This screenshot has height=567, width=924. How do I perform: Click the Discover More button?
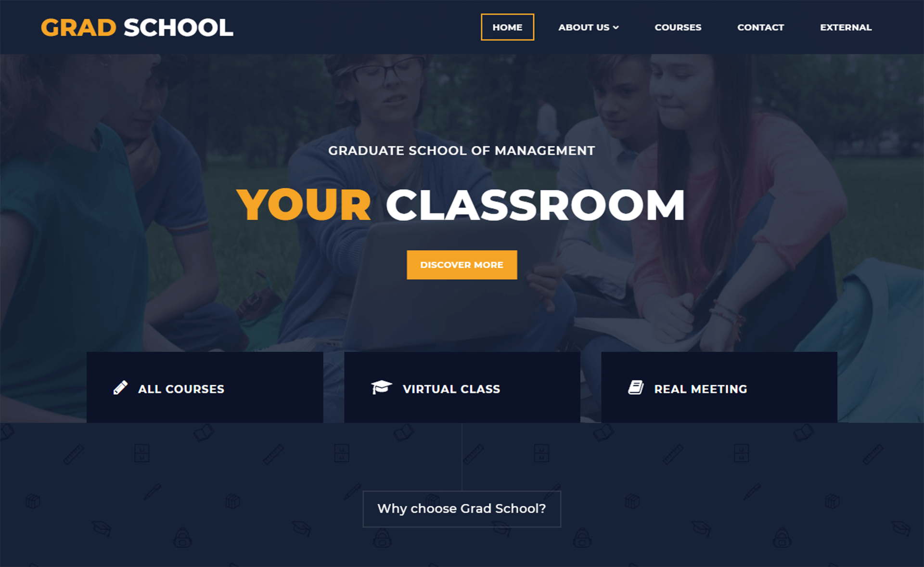pos(462,265)
